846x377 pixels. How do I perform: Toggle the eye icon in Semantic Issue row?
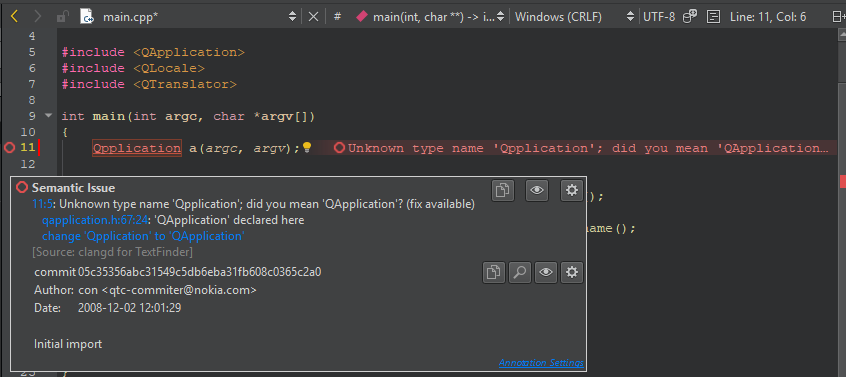point(537,190)
